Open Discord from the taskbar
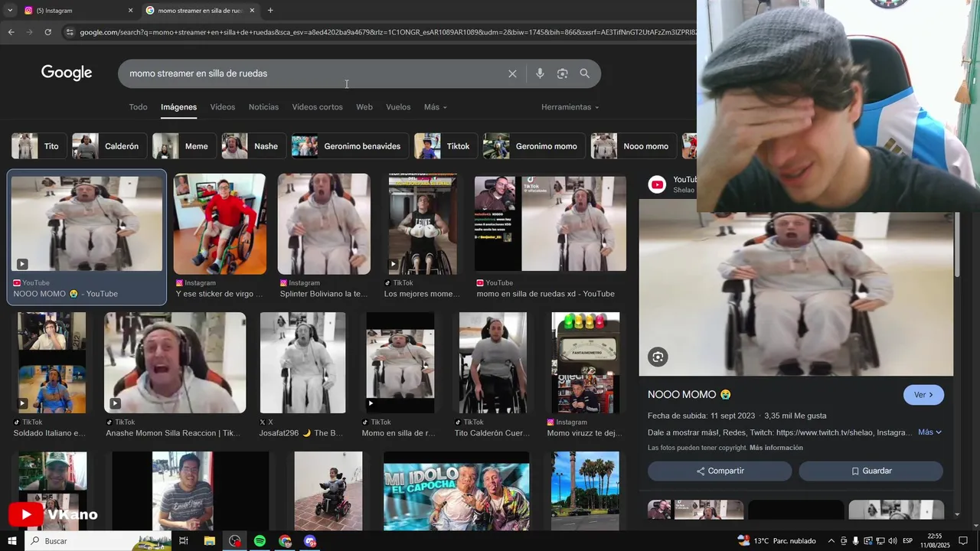This screenshot has height=551, width=980. pos(310,541)
